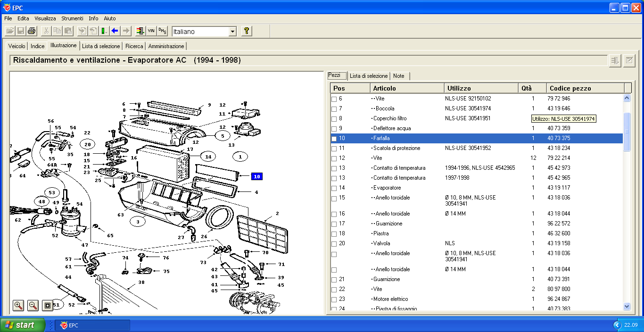Click the parts list scroll-down arrow
Viewport: 644px width, 332px height.
click(627, 306)
